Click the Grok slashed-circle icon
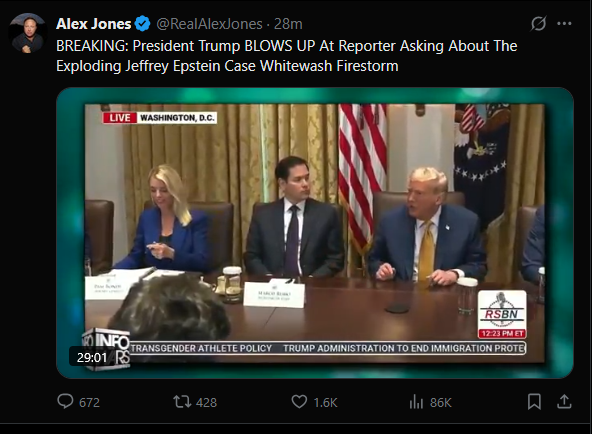592x434 pixels. point(538,24)
